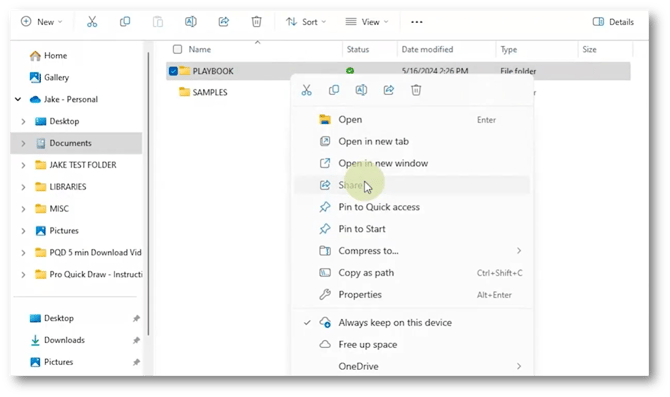The image size is (670, 397).
Task: Choose Free up space
Action: (x=412, y=344)
